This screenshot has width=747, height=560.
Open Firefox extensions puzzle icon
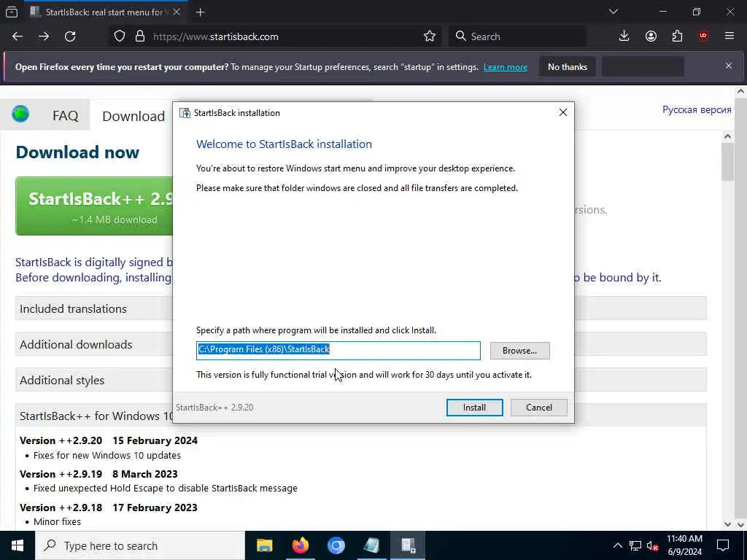click(x=677, y=36)
